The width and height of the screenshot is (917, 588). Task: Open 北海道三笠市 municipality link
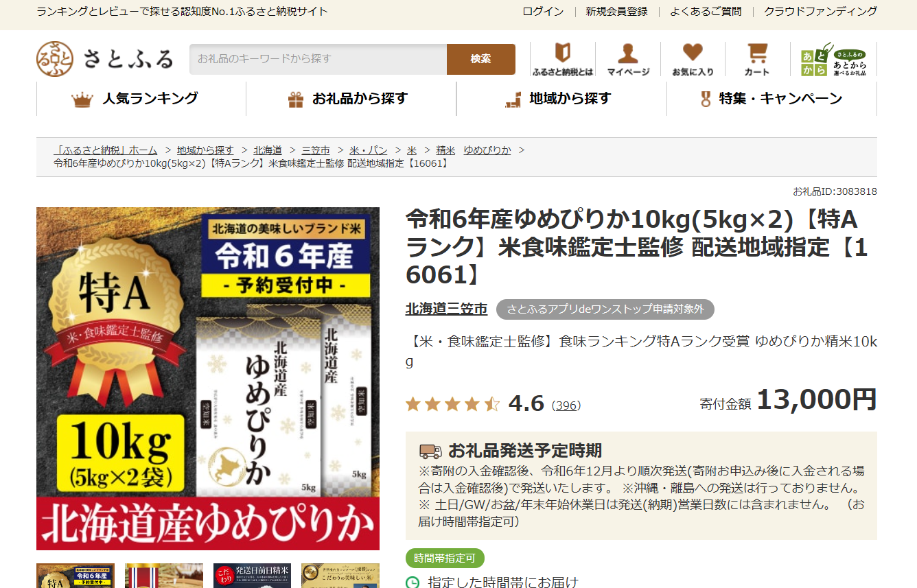click(x=446, y=309)
